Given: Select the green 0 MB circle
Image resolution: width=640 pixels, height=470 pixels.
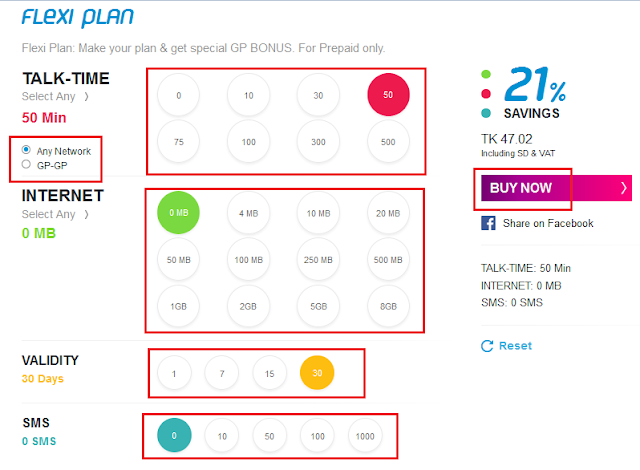Looking at the screenshot, I should [178, 213].
